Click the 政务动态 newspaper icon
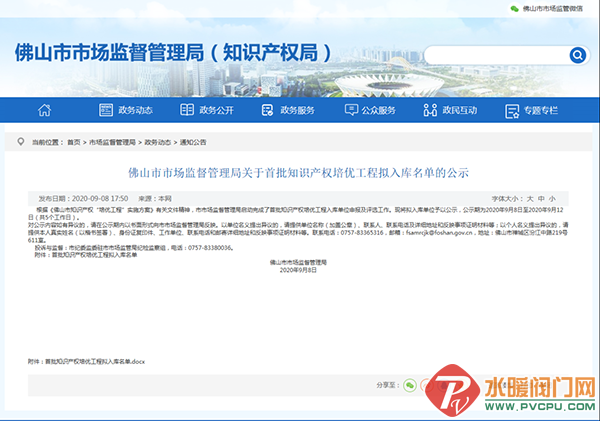This screenshot has height=421, width=600. (106, 110)
